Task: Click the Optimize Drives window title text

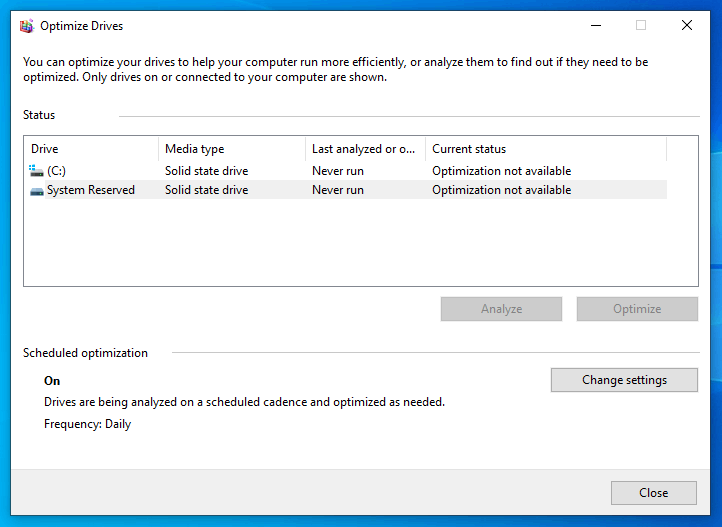Action: pyautogui.click(x=82, y=26)
